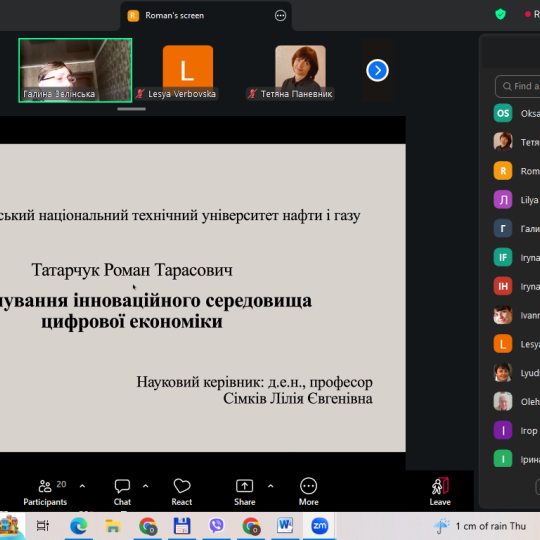The width and height of the screenshot is (540, 540).
Task: Click the green encryption shield icon
Action: click(x=500, y=14)
